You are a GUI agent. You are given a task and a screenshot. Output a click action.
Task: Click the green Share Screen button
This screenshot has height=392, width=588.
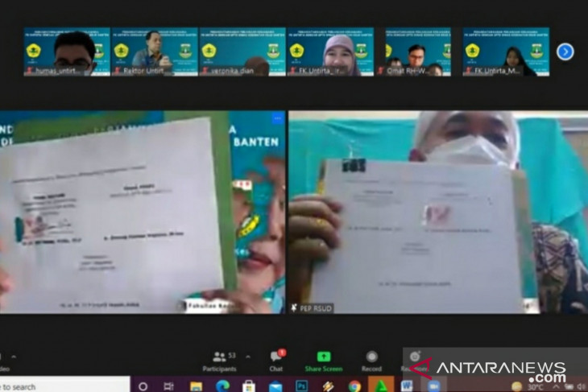323,361
